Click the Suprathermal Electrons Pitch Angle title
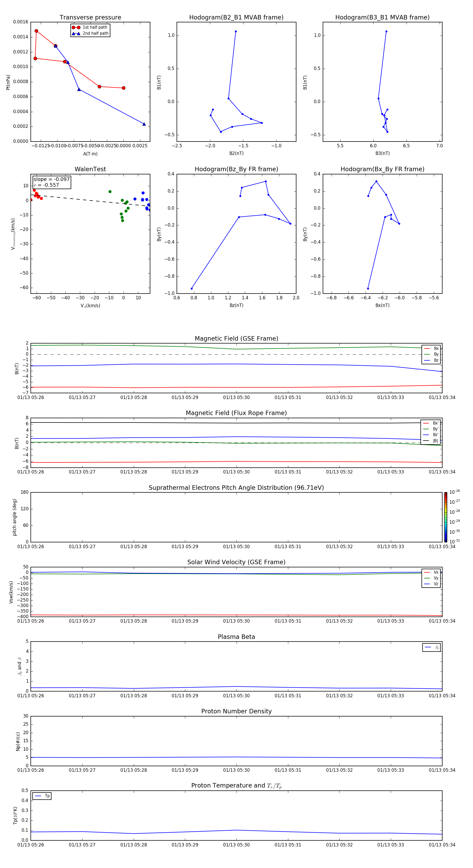This screenshot has height=868, width=473. pos(236,488)
